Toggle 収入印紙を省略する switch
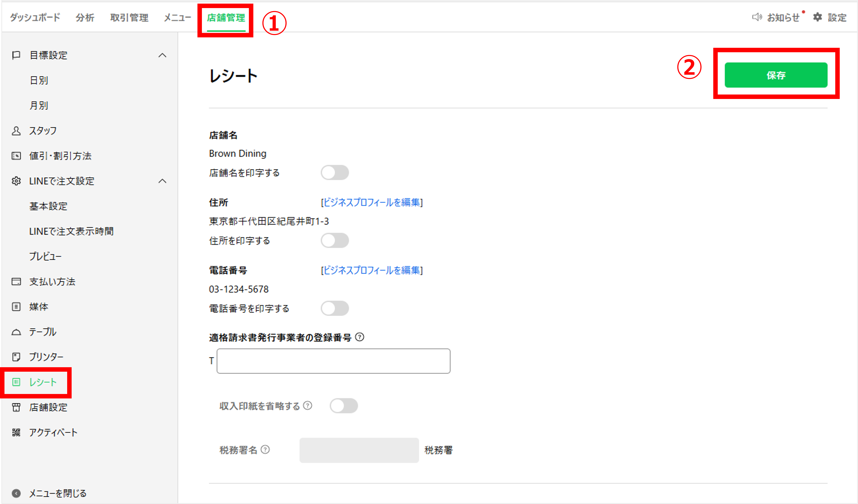858x504 pixels. (343, 406)
